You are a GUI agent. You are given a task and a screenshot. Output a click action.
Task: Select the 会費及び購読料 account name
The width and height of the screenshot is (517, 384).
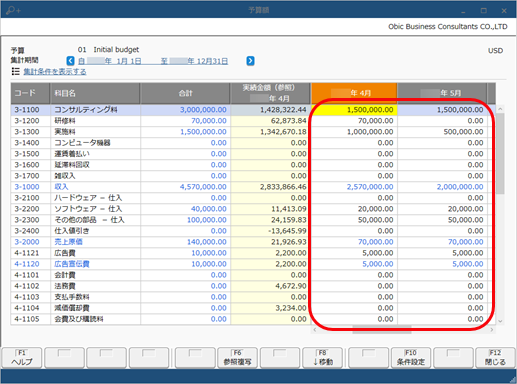click(x=79, y=319)
